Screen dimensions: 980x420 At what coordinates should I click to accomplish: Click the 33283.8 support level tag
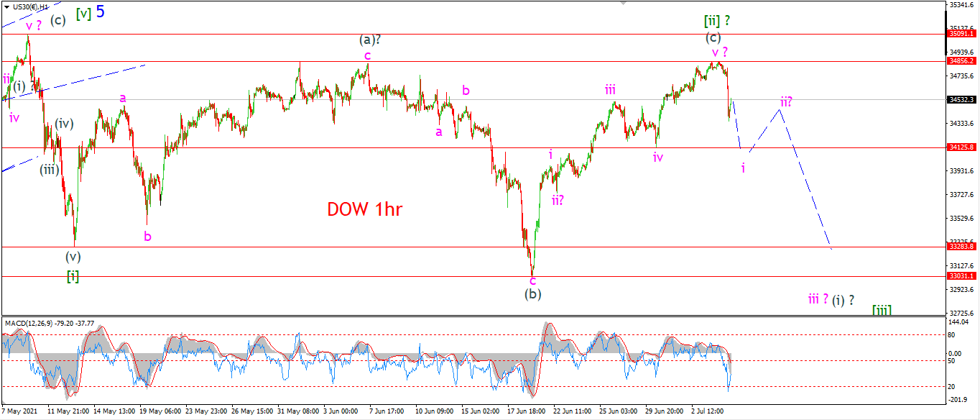tap(962, 247)
